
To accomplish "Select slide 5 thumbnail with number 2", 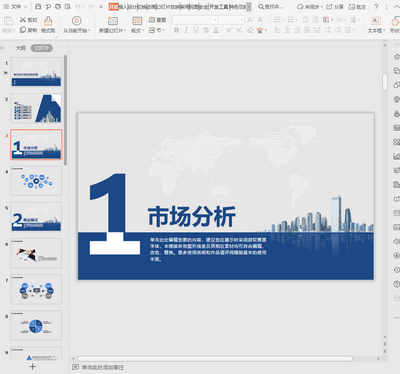I will point(36,217).
